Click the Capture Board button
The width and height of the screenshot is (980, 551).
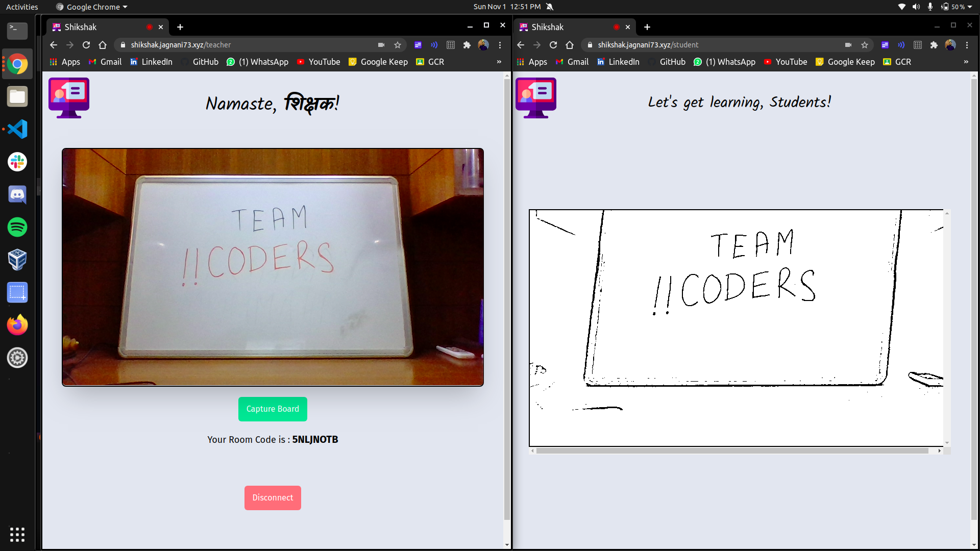click(273, 409)
